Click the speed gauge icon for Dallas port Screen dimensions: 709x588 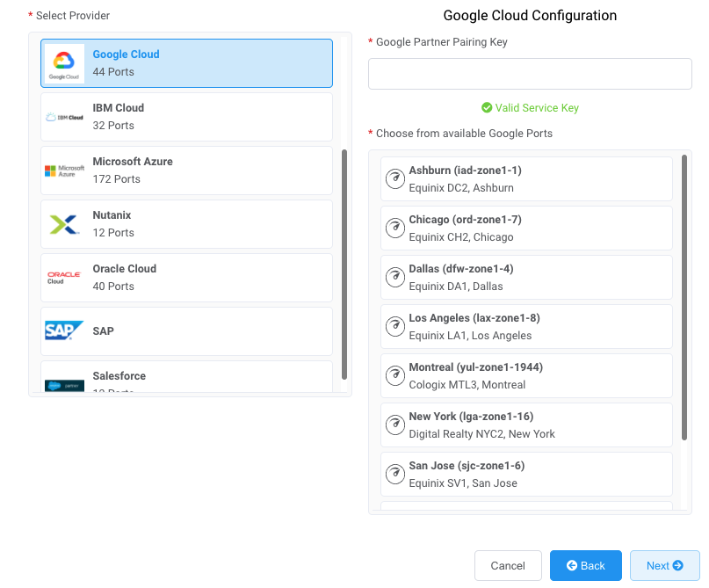pos(395,277)
